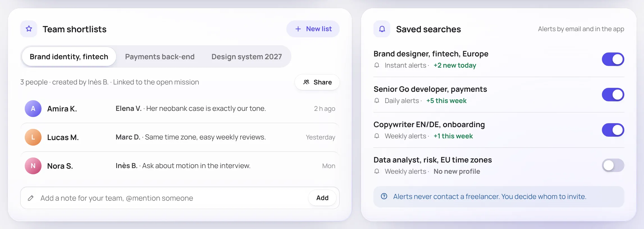Click Nora S.'s pink avatar

pyautogui.click(x=33, y=166)
